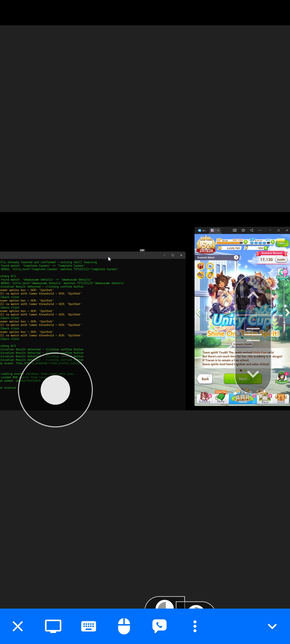Toggle emulator volume speaker icon

tap(243, 230)
